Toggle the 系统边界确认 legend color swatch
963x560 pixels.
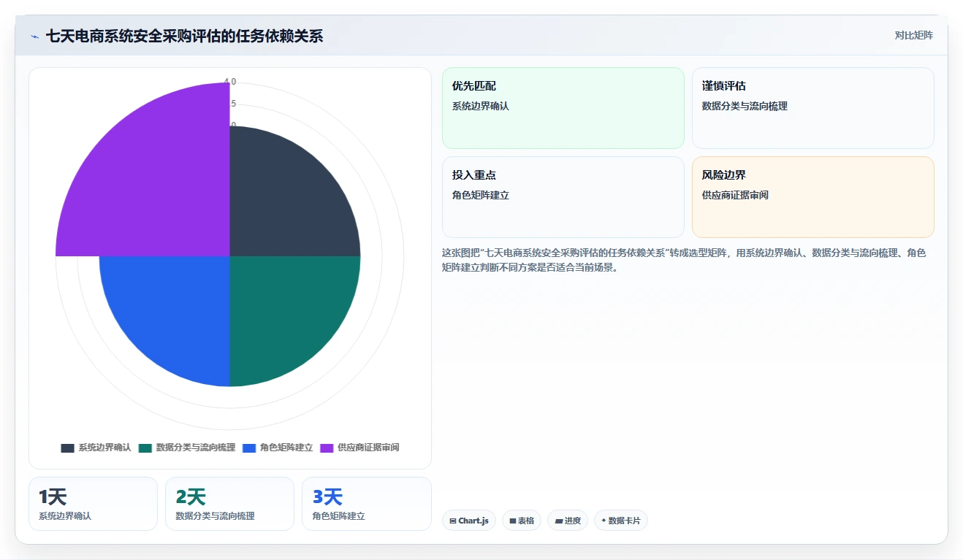click(x=67, y=448)
